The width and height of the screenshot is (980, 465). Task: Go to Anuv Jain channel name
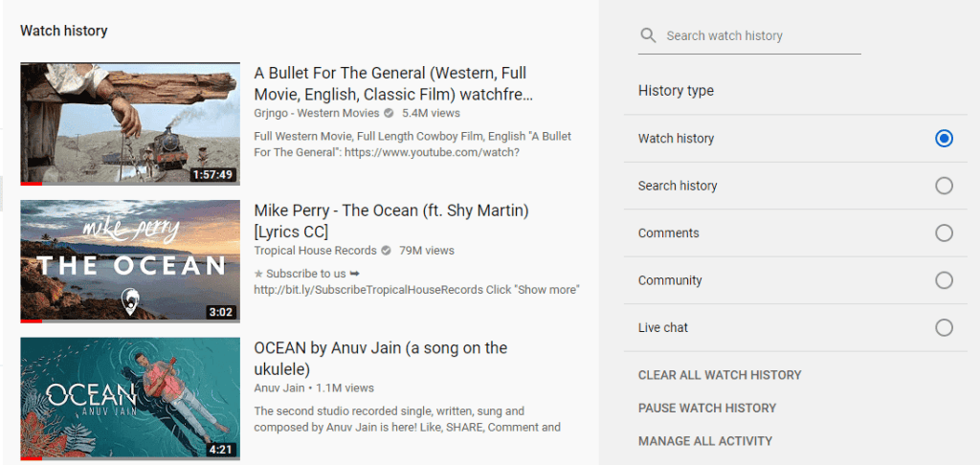[x=279, y=388]
